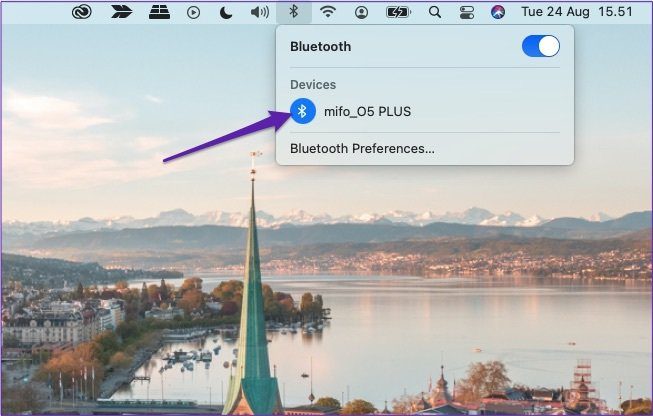Image resolution: width=653 pixels, height=416 pixels.
Task: Open the user account menu bar icon
Action: point(361,12)
